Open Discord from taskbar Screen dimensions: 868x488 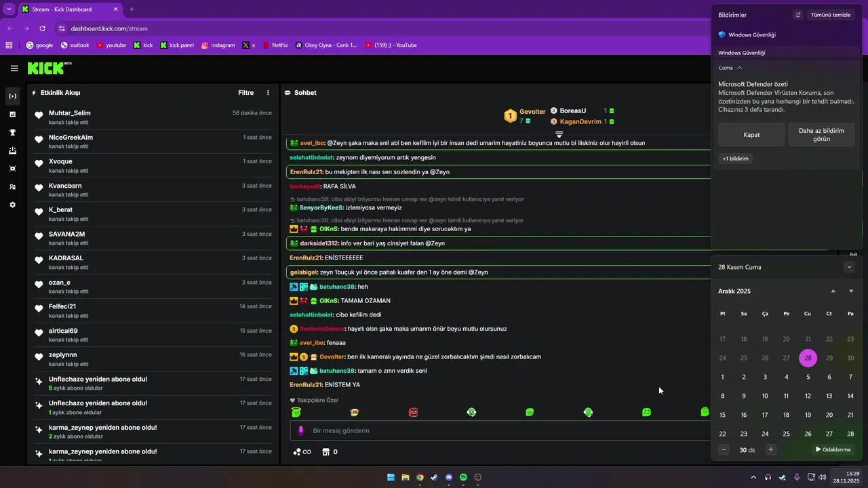click(449, 477)
